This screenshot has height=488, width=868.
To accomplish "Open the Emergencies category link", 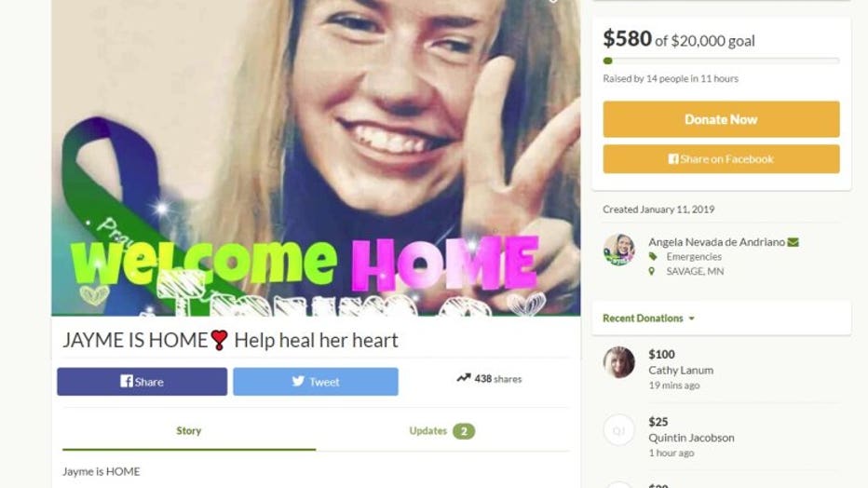I will [x=694, y=257].
